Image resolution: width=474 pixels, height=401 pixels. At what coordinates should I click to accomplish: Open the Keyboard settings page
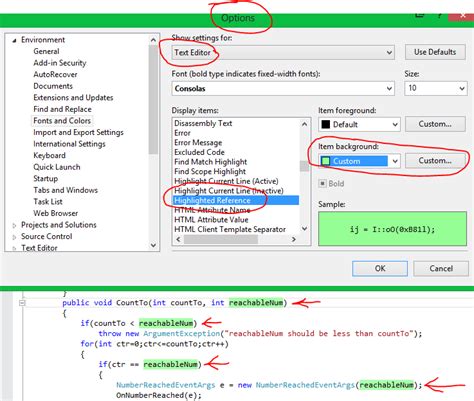coord(49,155)
